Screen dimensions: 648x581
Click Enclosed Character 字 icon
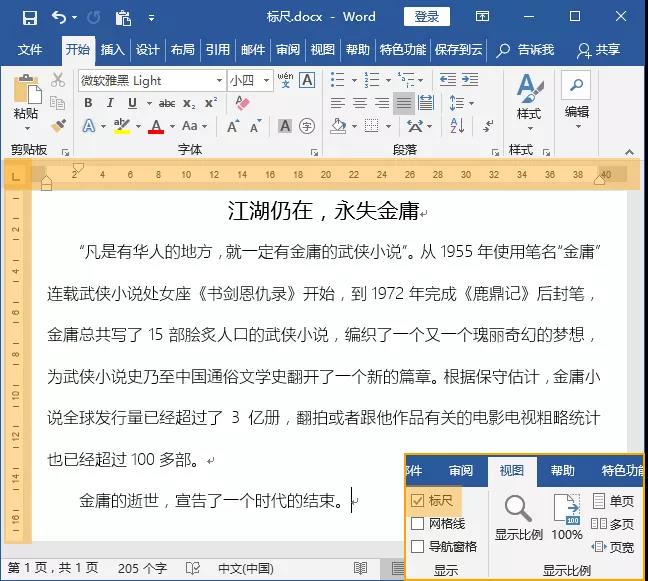(307, 126)
